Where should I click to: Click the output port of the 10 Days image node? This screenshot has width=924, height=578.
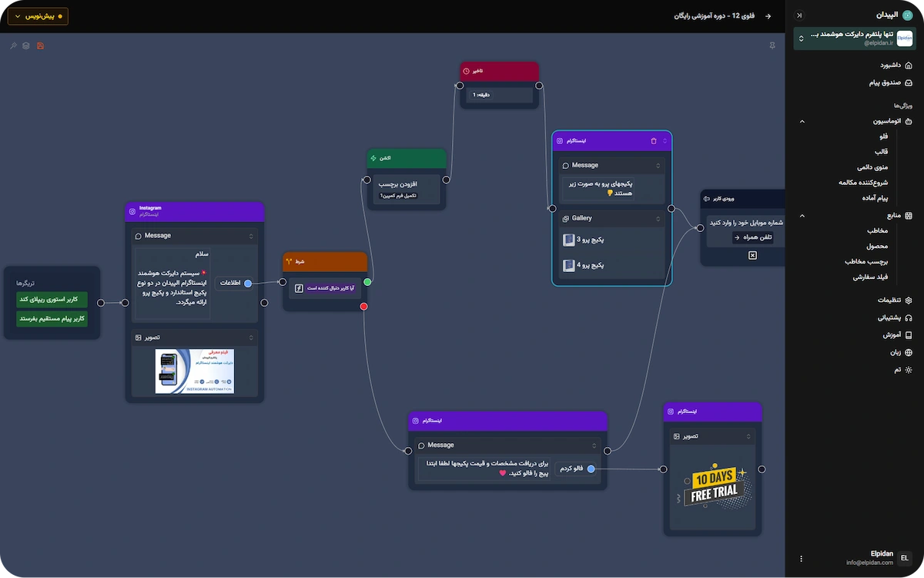coord(762,469)
